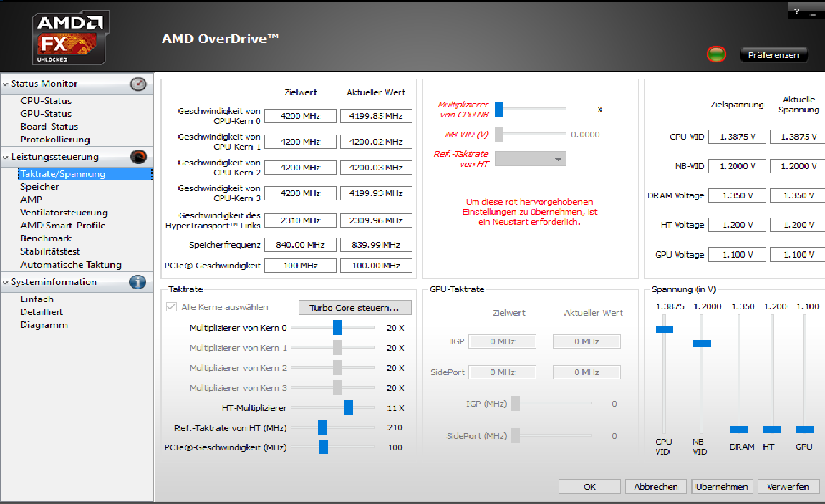Click Ref.-Taktrate von HT (MHz) slider
Screen dimensions: 825x504
(x=322, y=427)
